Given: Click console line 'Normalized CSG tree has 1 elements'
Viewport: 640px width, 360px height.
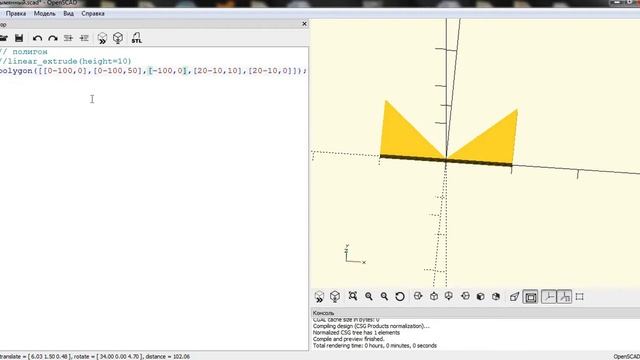Looking at the screenshot, I should (x=356, y=333).
